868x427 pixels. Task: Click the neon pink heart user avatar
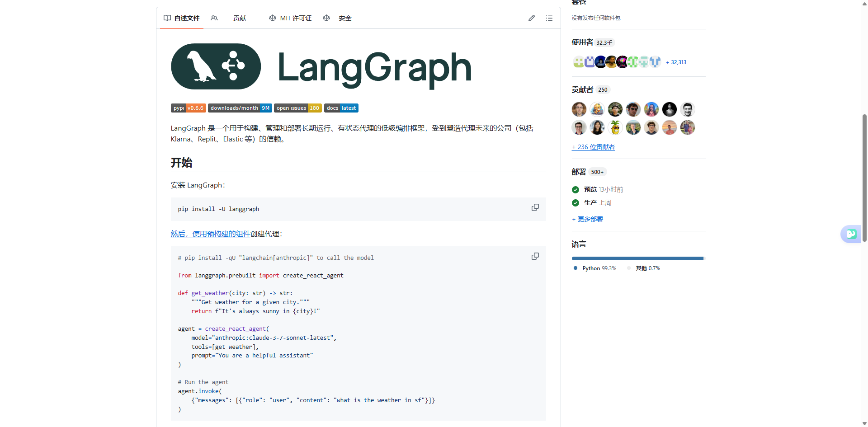click(623, 62)
